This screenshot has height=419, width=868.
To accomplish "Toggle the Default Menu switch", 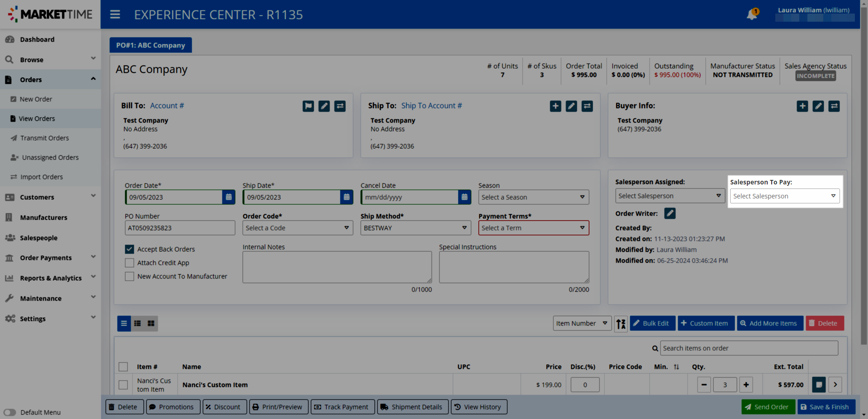I will tap(10, 412).
